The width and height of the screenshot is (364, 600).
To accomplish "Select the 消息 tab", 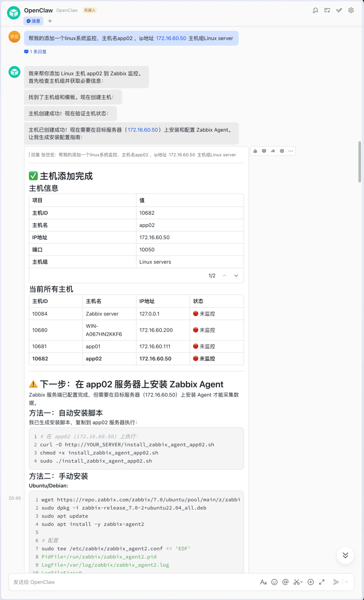I will pyautogui.click(x=33, y=21).
